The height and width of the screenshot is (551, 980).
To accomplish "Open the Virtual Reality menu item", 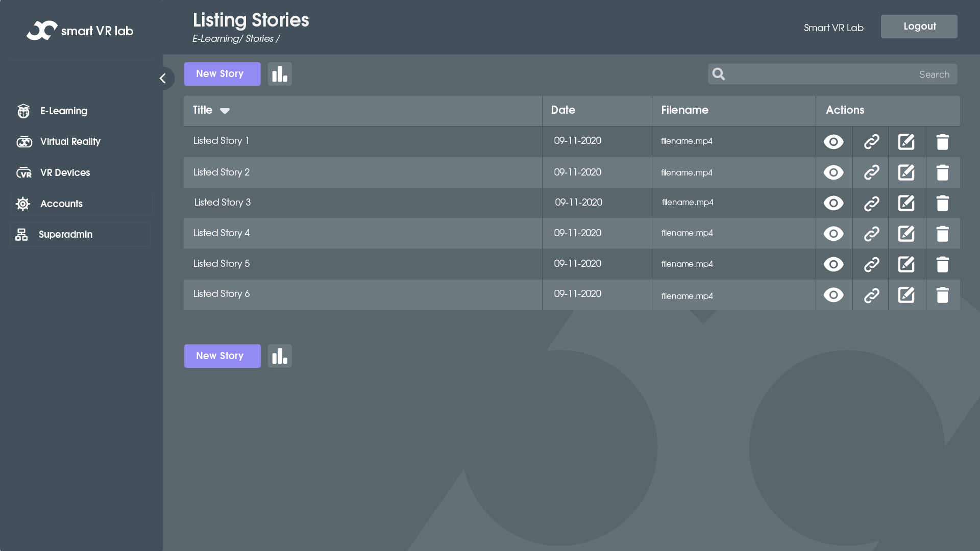I will pyautogui.click(x=70, y=142).
